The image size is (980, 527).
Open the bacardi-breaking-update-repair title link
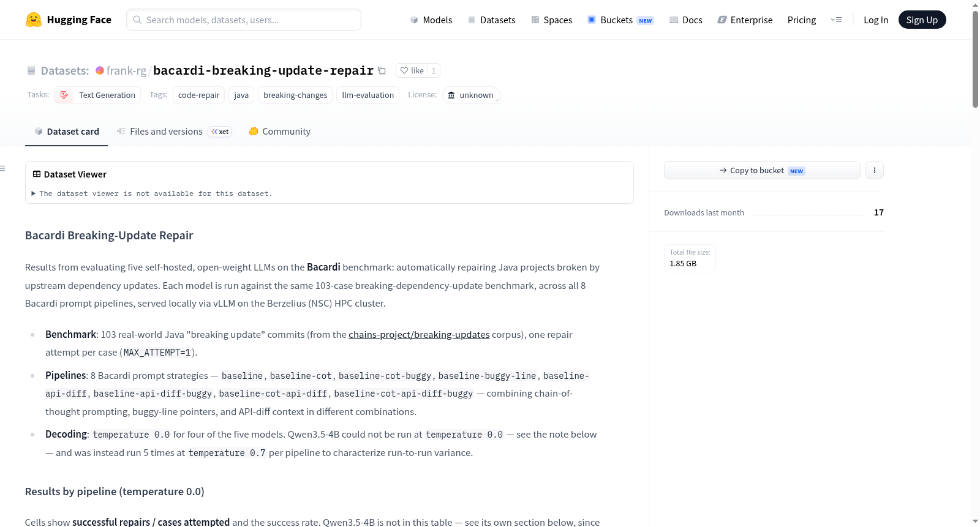263,70
